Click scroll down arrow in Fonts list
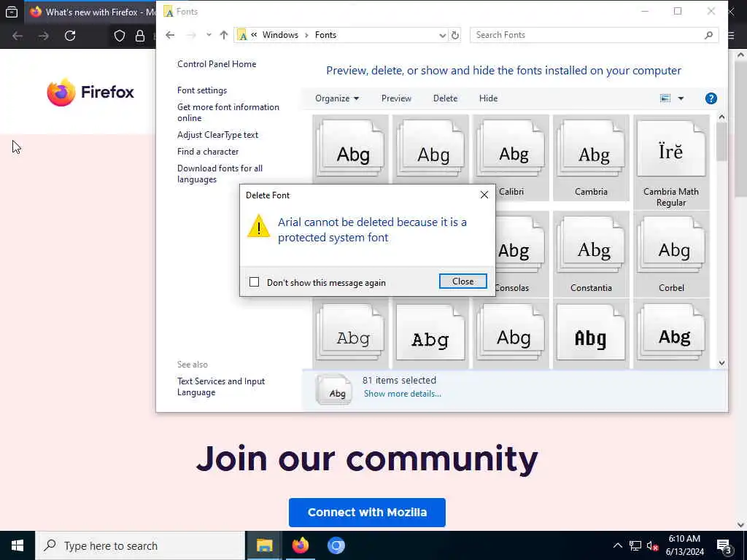Viewport: 747px width, 560px height. [721, 363]
